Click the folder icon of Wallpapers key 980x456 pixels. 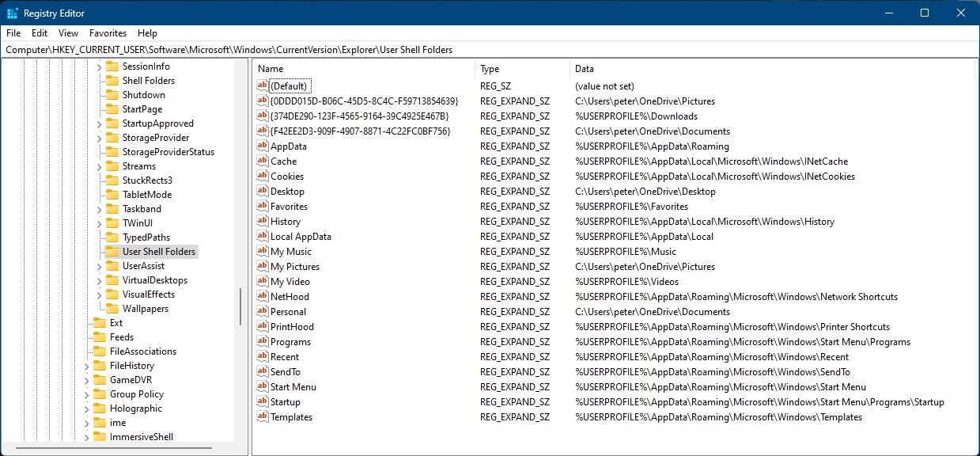tap(112, 309)
